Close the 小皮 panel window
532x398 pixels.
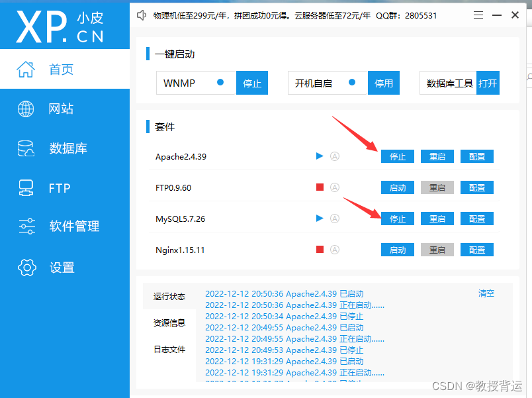tap(515, 15)
